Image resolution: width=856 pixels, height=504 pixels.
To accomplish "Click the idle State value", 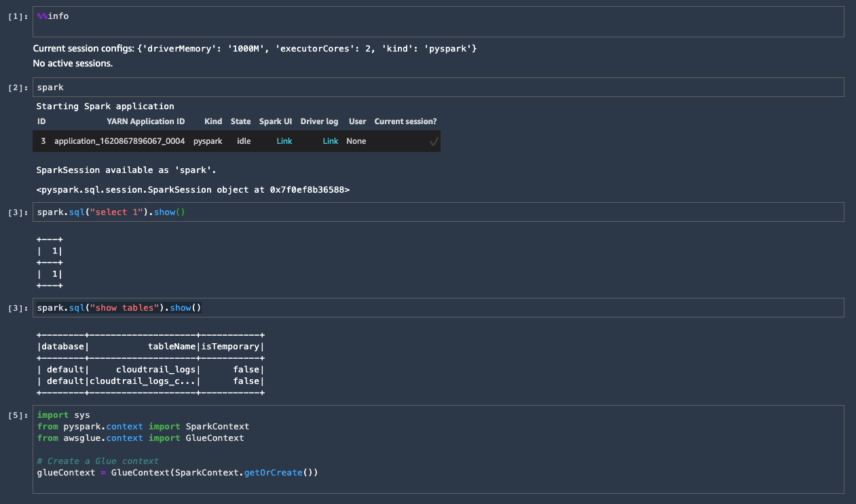I will (x=240, y=140).
